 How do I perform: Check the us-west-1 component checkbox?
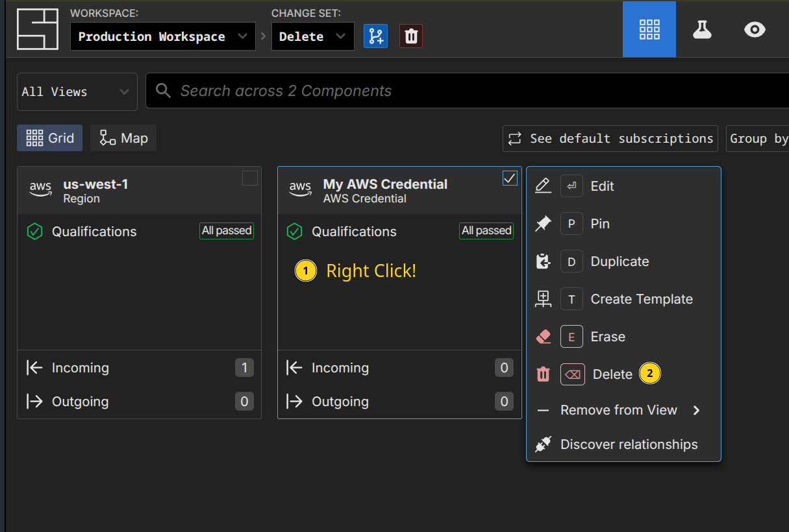tap(250, 178)
